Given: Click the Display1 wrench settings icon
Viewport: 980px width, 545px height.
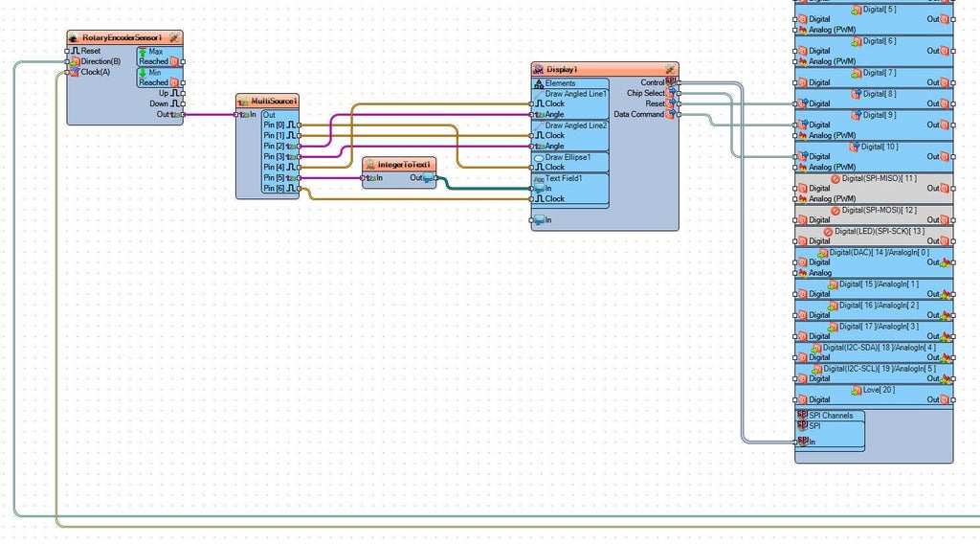Looking at the screenshot, I should click(670, 70).
